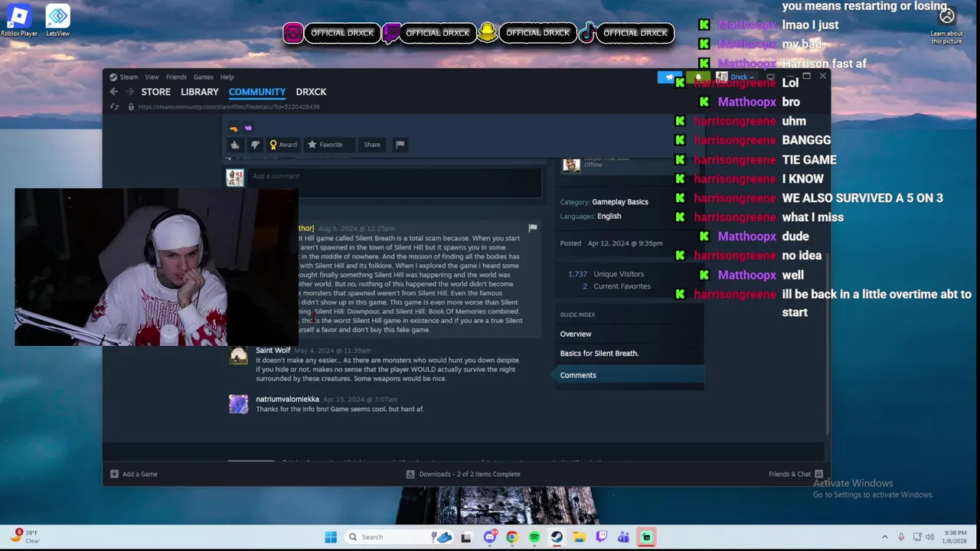Click the Downloads icon in Steam footer
This screenshot has width=980, height=551.
(x=410, y=474)
